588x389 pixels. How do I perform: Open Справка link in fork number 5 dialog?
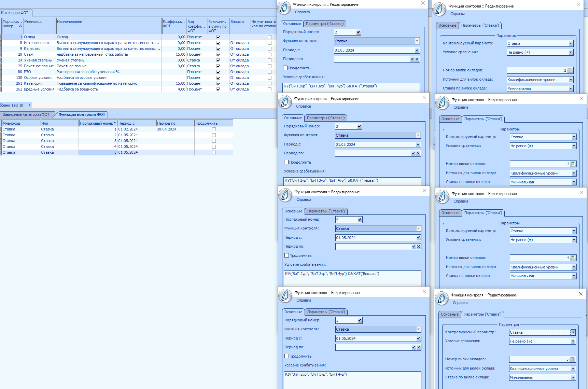click(x=460, y=303)
